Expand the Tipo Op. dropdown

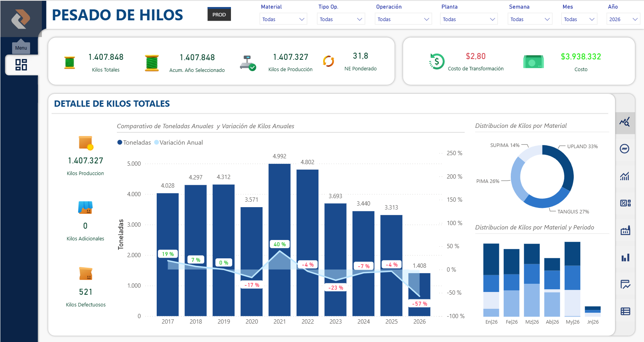341,19
